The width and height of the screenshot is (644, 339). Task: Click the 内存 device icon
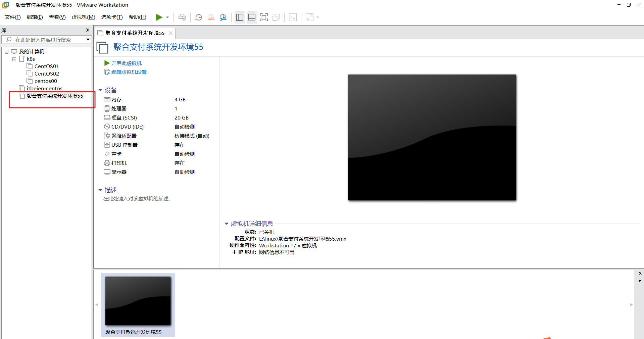pyautogui.click(x=107, y=99)
